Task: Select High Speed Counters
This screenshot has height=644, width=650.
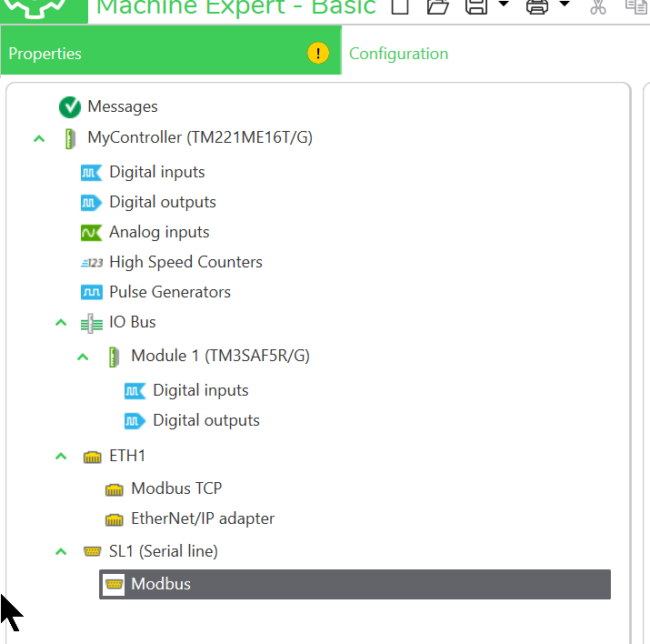Action: [x=185, y=263]
